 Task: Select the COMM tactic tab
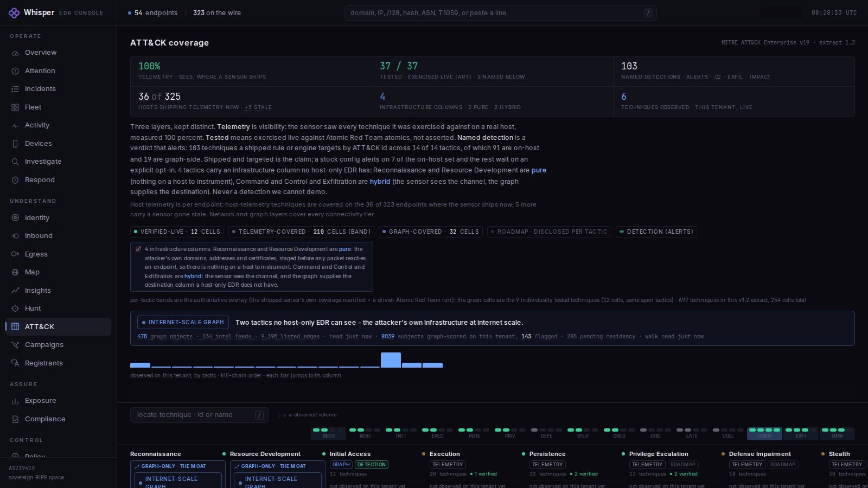764,433
